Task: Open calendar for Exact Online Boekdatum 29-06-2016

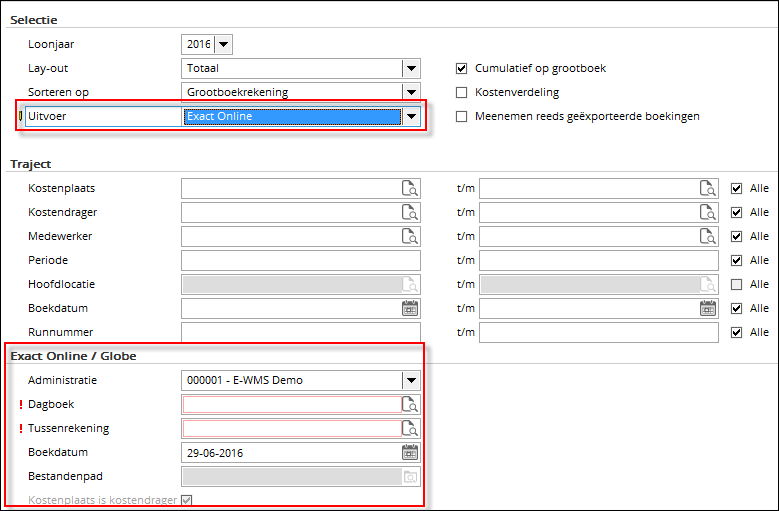Action: 410,452
